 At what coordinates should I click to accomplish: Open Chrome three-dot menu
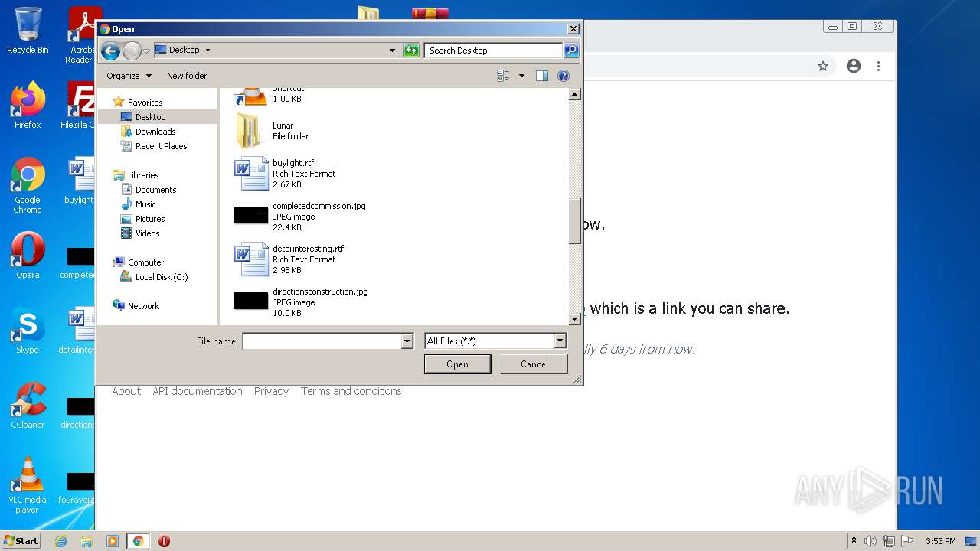(878, 66)
